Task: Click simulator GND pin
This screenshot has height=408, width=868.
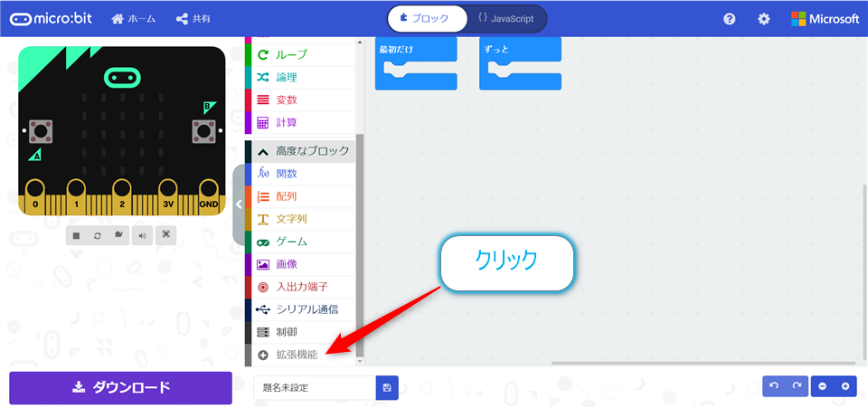Action: click(x=209, y=196)
